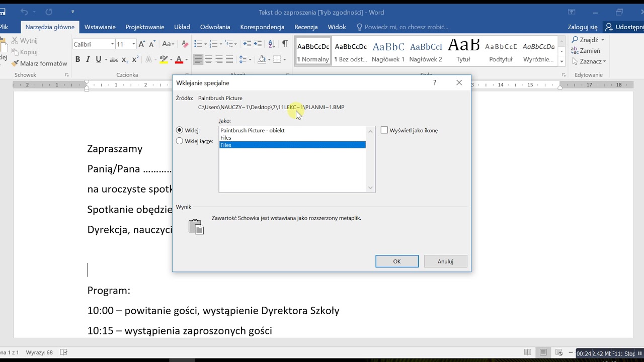This screenshot has height=362, width=644.
Task: Clear all formatting with the eraser icon
Action: (x=185, y=44)
